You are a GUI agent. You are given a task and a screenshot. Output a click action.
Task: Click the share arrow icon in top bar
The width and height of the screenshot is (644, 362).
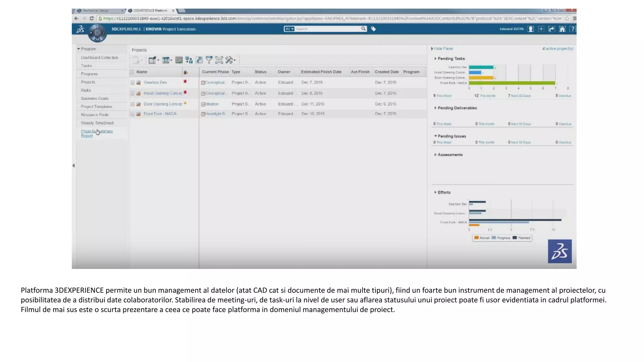(x=552, y=29)
